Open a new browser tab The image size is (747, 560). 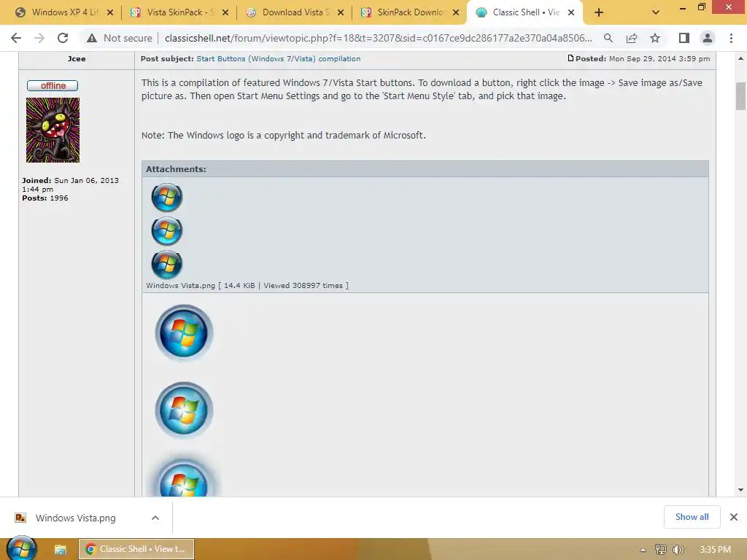pyautogui.click(x=599, y=13)
